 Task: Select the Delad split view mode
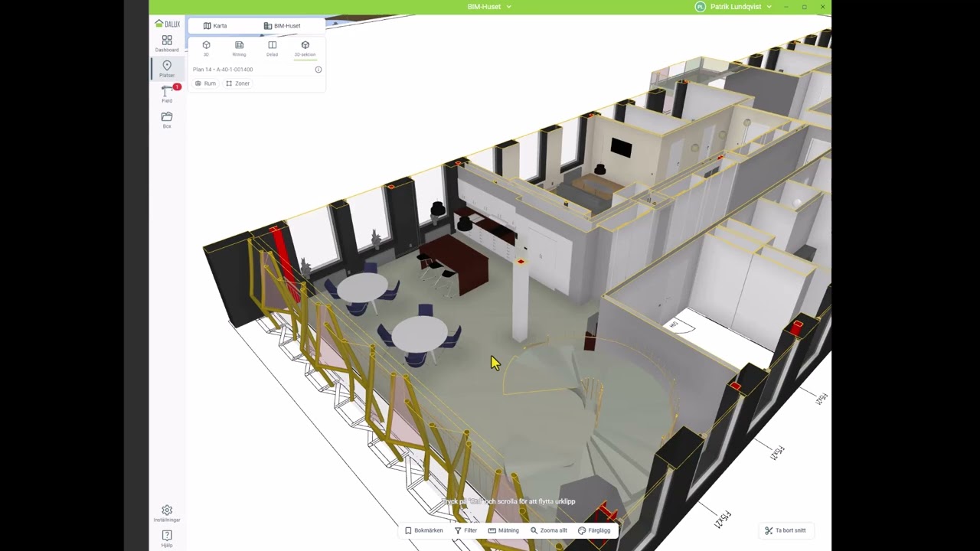pyautogui.click(x=272, y=48)
